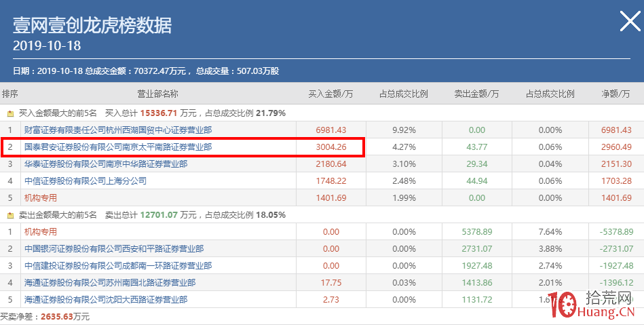Select buy amount 17.75
The image size is (644, 325).
pyautogui.click(x=331, y=283)
